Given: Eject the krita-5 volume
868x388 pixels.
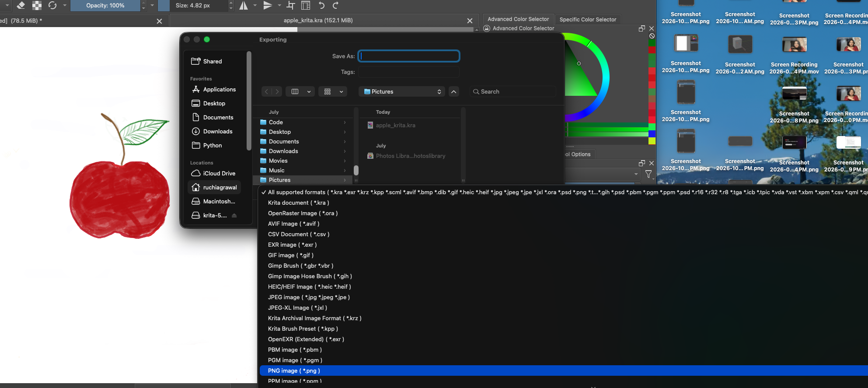Looking at the screenshot, I should [x=234, y=215].
